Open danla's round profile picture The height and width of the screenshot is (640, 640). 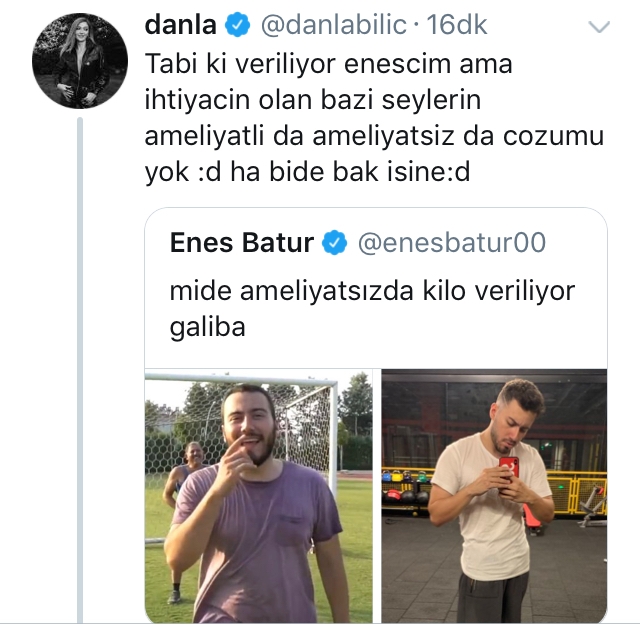pos(80,61)
